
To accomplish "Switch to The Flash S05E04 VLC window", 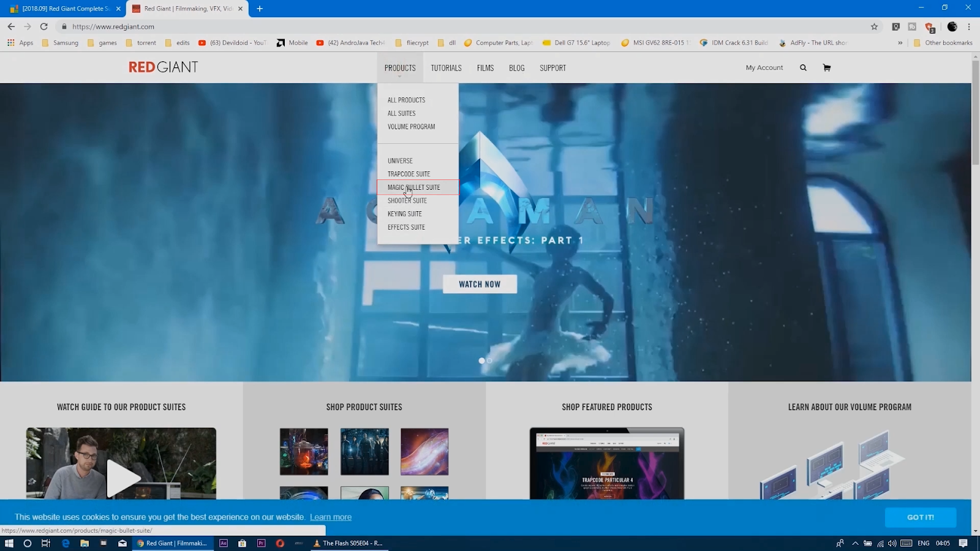I will point(349,543).
